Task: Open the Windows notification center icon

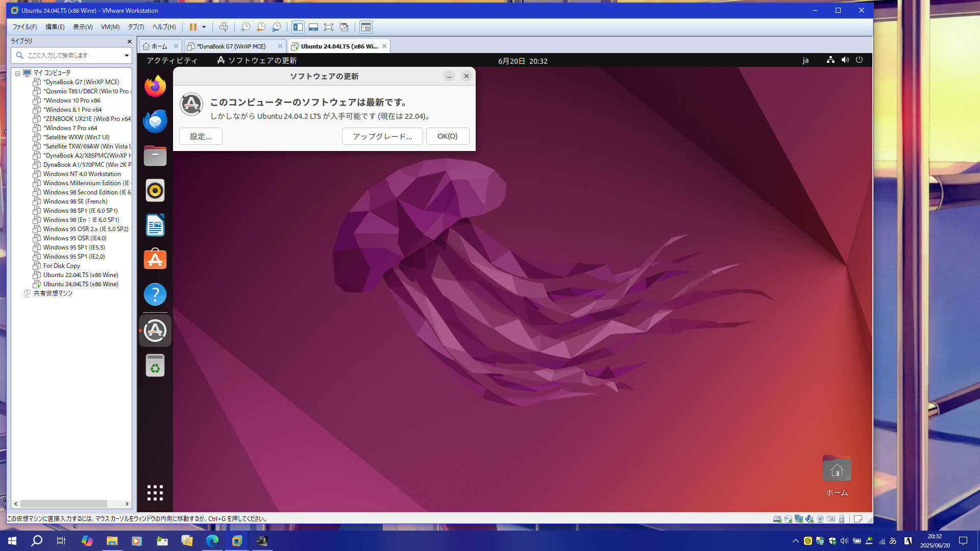Action: [x=963, y=541]
